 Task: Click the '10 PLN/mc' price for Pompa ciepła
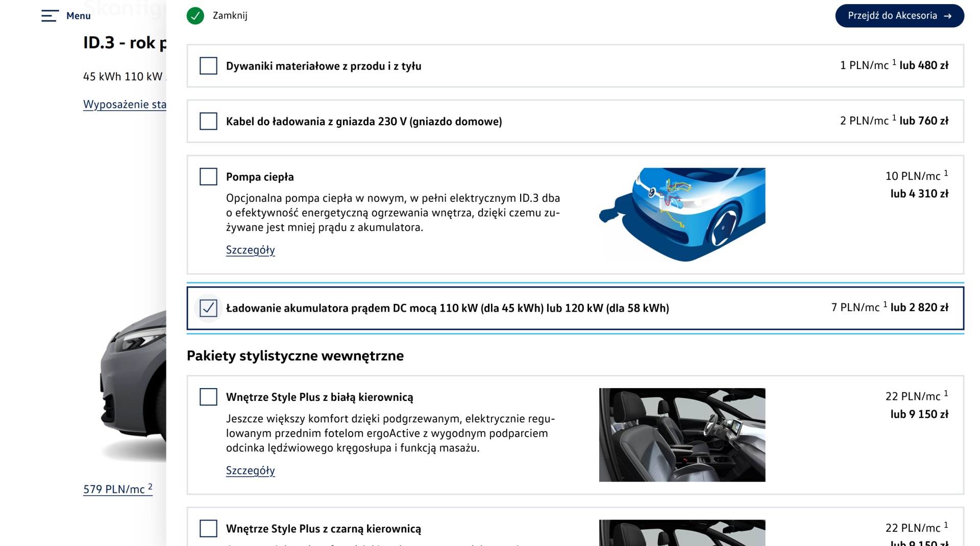(917, 176)
